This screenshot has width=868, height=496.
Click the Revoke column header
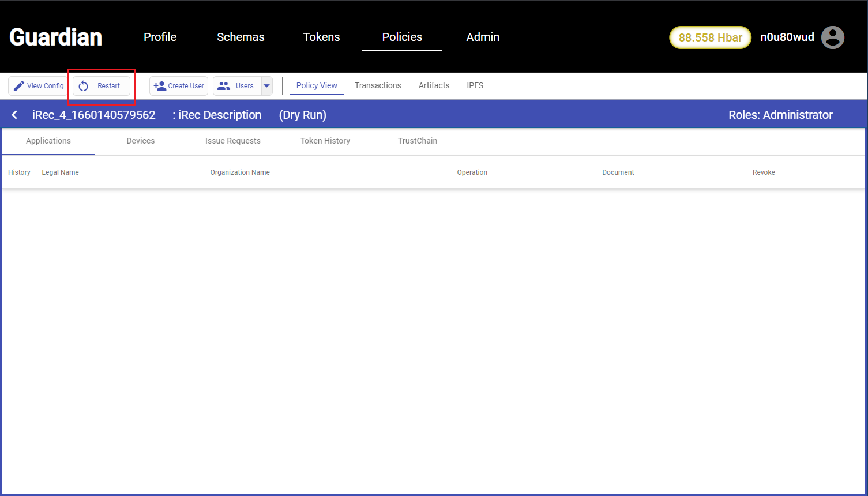tap(764, 172)
